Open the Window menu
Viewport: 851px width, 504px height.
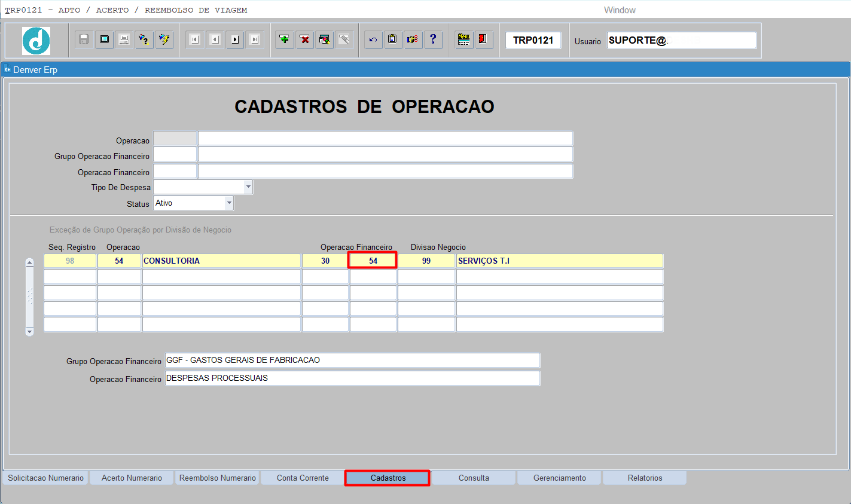(620, 10)
